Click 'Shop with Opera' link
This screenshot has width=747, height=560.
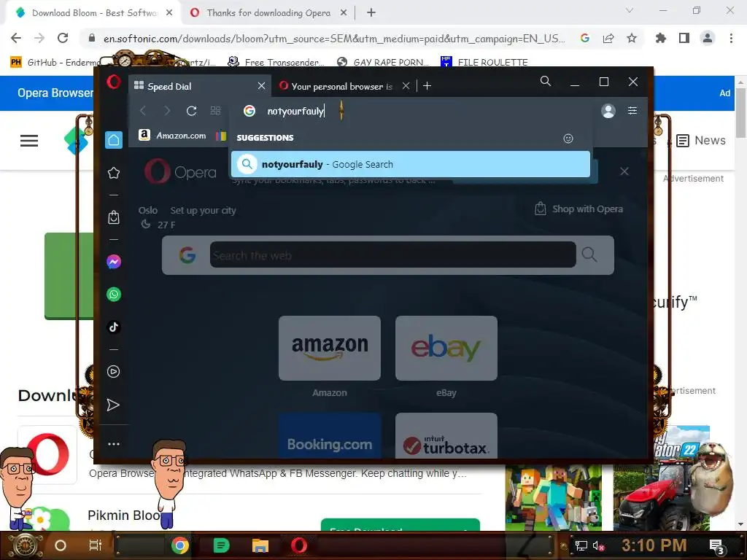[578, 209]
